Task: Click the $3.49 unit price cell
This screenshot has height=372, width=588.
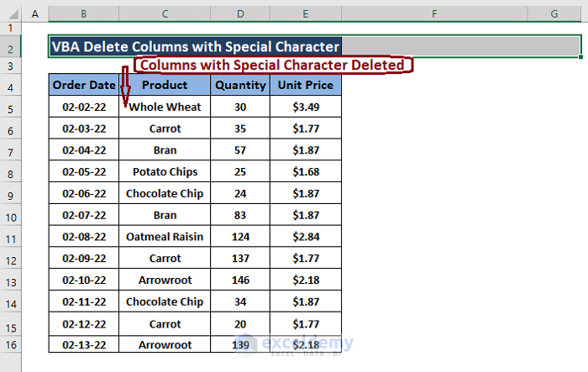Action: coord(306,107)
